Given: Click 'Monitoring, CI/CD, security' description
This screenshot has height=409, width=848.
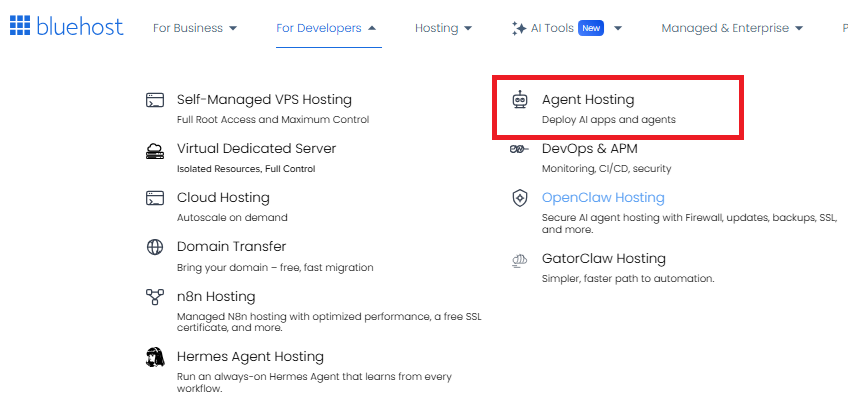Looking at the screenshot, I should [606, 169].
